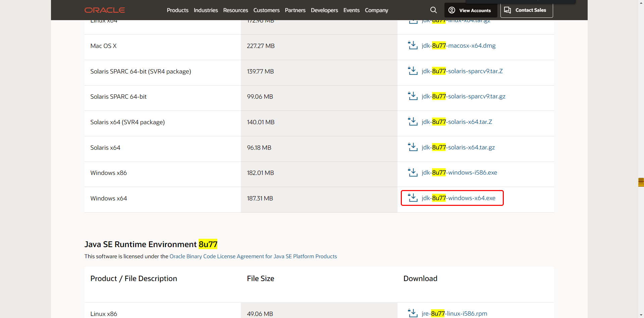Select the 187.31 MB file size
The image size is (644, 318).
(x=260, y=198)
